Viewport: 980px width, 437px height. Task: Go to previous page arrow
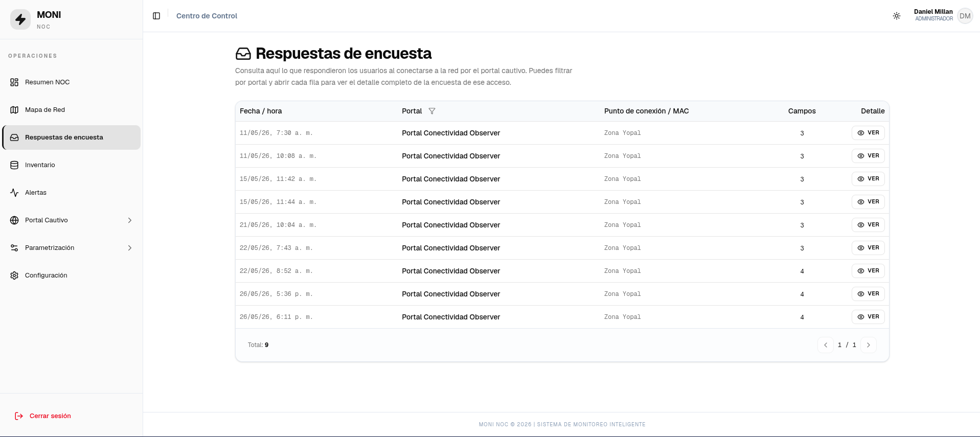(x=826, y=345)
